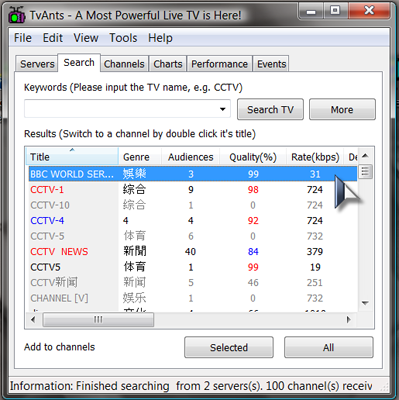Click rate value 379 for CCTV NEWS

pos(315,252)
